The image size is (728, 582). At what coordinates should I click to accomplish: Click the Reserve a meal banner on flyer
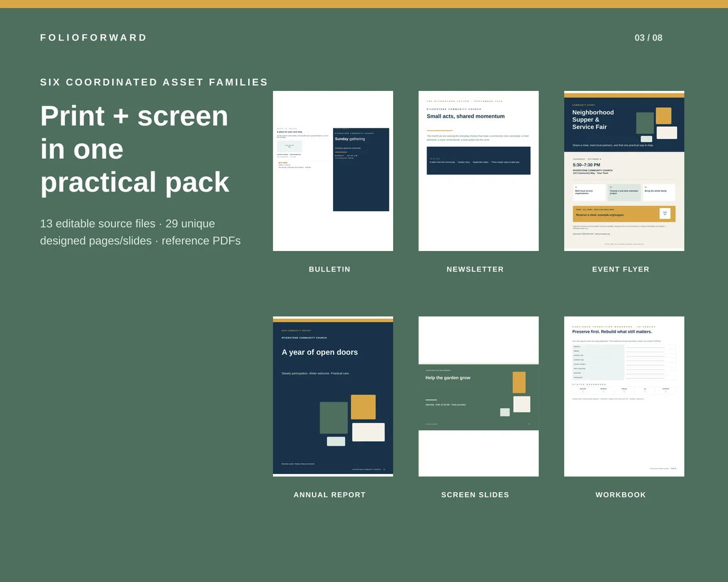tap(624, 214)
